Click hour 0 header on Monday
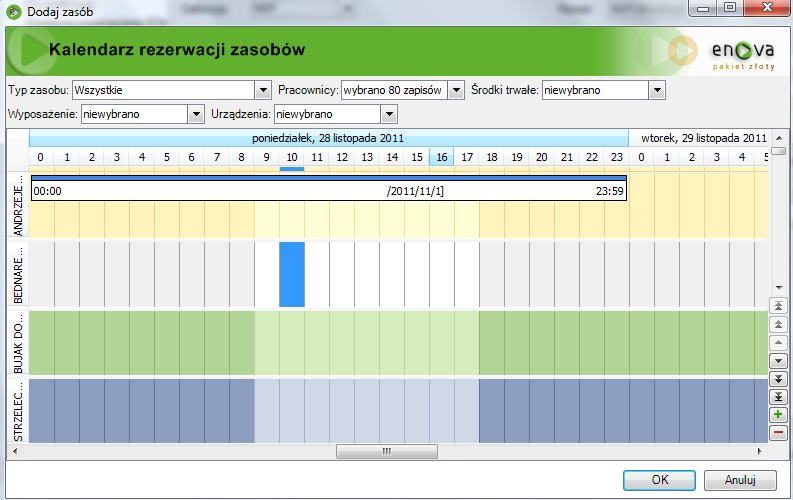Viewport: 793px width, 500px height. [41, 157]
